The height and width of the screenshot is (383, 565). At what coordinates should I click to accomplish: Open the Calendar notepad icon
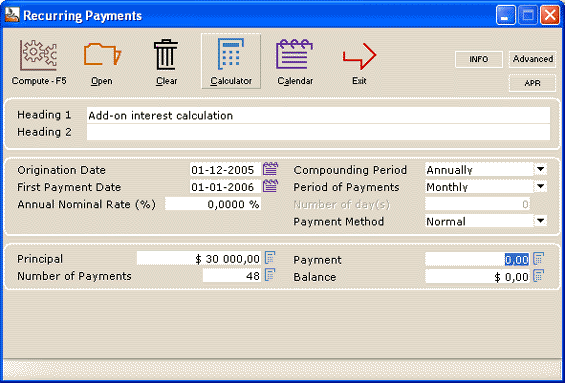point(294,54)
